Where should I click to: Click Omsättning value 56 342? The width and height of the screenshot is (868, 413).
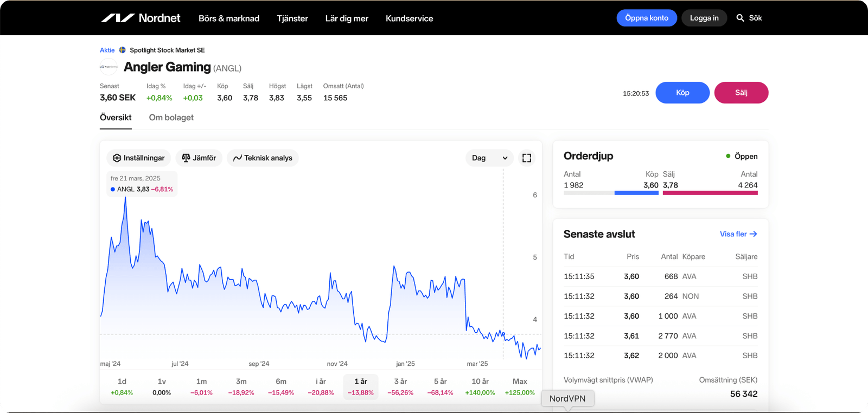[x=744, y=394]
